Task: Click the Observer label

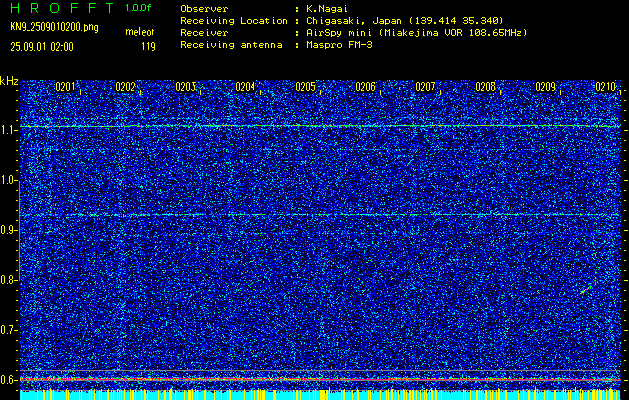Action: pos(204,8)
